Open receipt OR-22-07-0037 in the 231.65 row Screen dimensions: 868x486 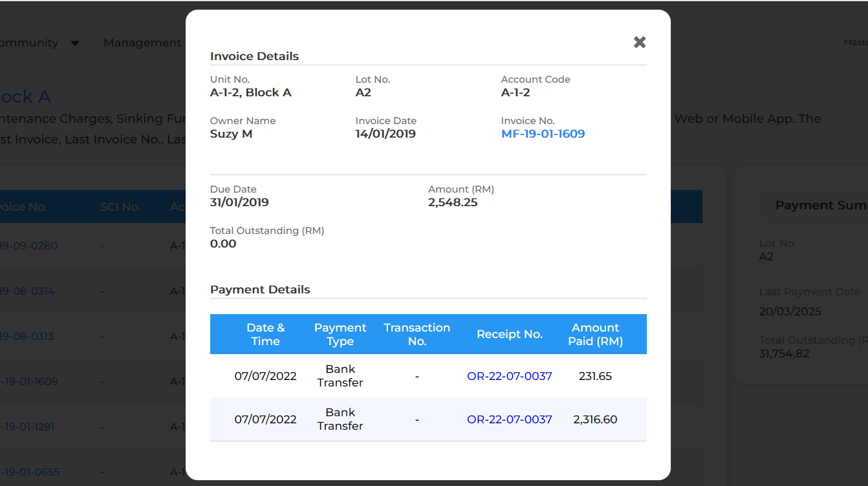[x=509, y=376]
